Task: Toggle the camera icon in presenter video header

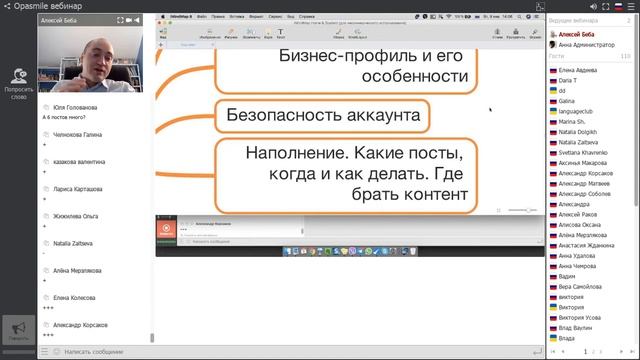Action: [129, 20]
